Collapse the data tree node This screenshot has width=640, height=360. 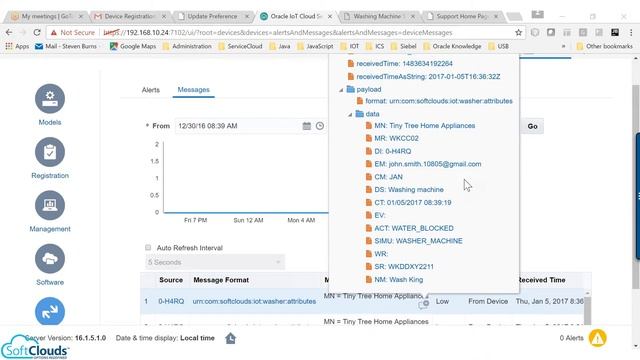pos(350,114)
